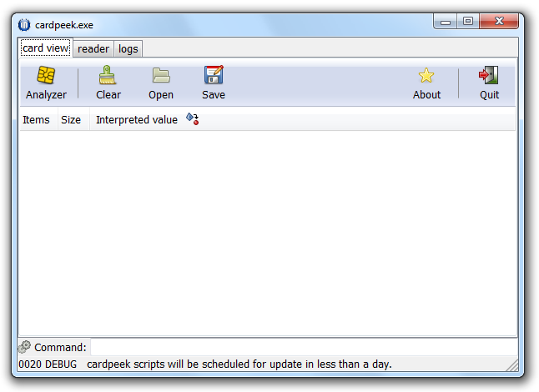The image size is (539, 392).
Task: Click the resize grip in the window corner
Action: pyautogui.click(x=512, y=366)
